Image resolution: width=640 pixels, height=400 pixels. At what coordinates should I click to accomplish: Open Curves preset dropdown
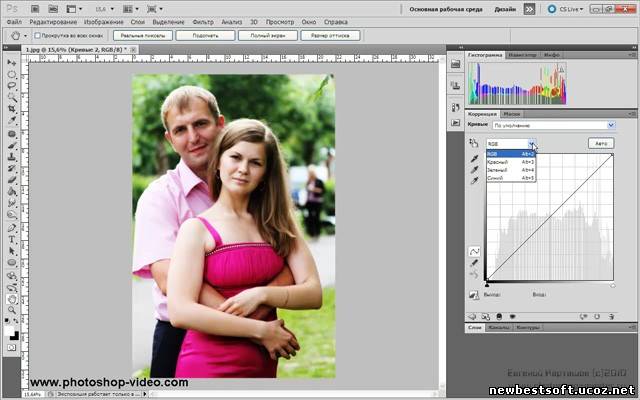(611, 125)
